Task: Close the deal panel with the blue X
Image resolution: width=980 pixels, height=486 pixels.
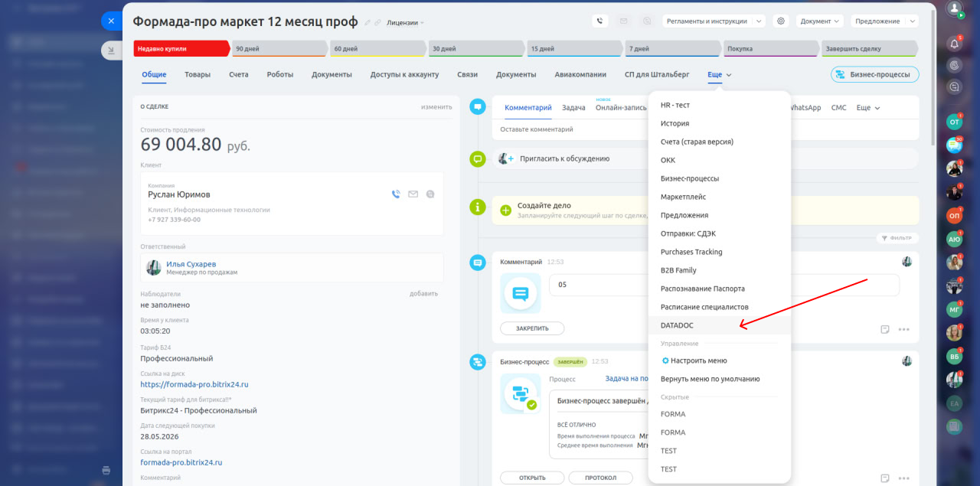Action: point(112,21)
